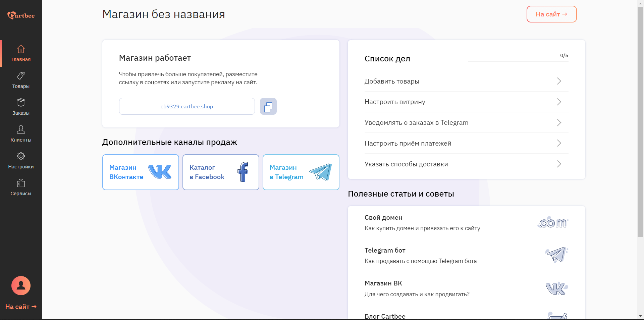Click the Список дел heading

387,59
